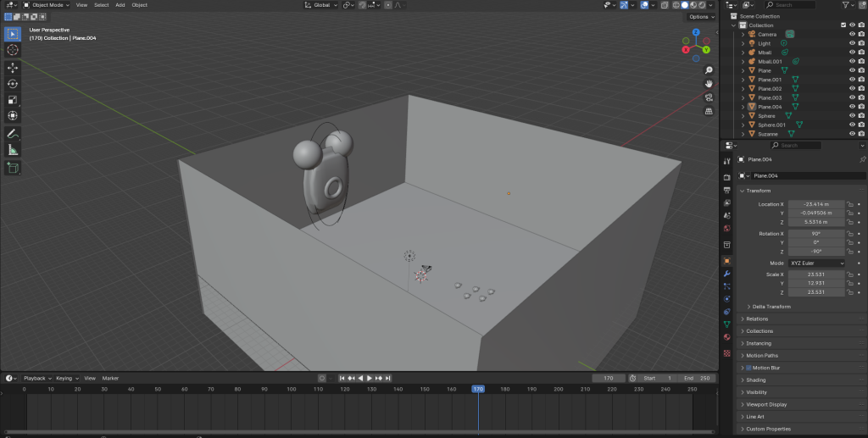Click the Options button in the viewport
This screenshot has width=868, height=438.
click(x=699, y=17)
